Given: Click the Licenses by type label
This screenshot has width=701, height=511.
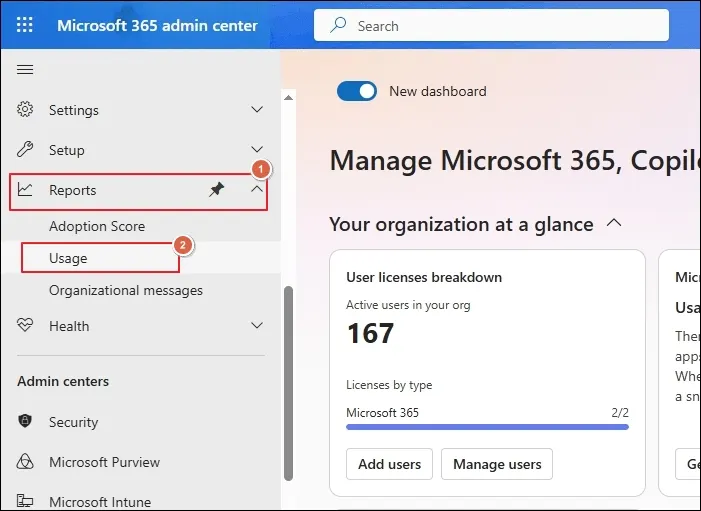Looking at the screenshot, I should click(389, 385).
